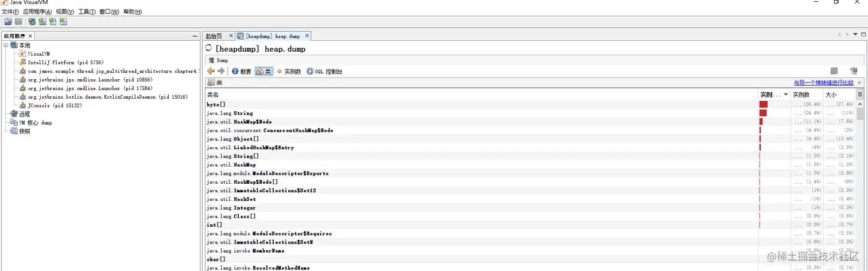Close the 起始页 tab
This screenshot has height=271, width=868.
point(231,36)
